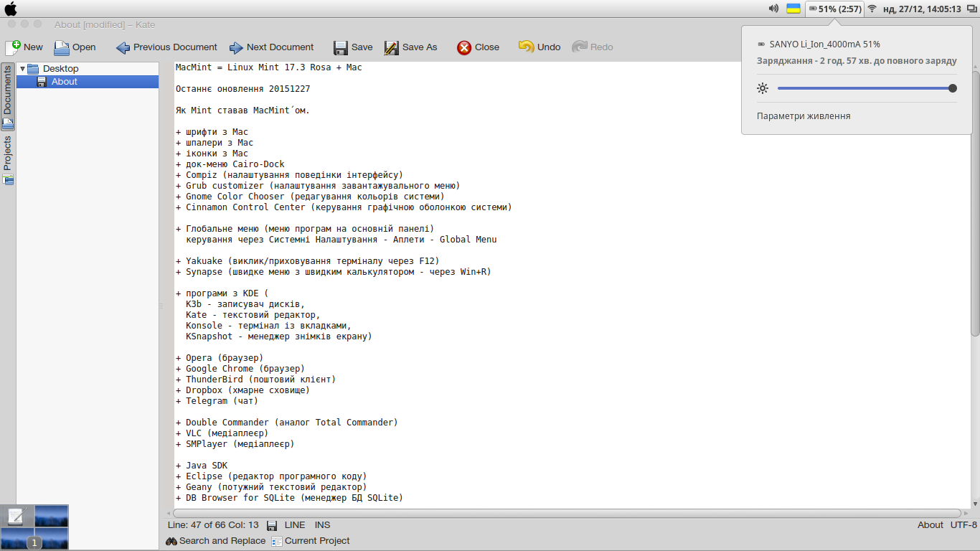Screen dimensions: 980x551
Task: Click the SMPlayer line in the editor
Action: click(235, 444)
